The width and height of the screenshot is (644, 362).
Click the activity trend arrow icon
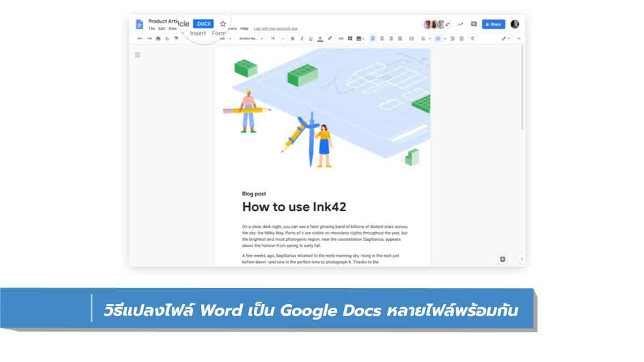[x=460, y=24]
